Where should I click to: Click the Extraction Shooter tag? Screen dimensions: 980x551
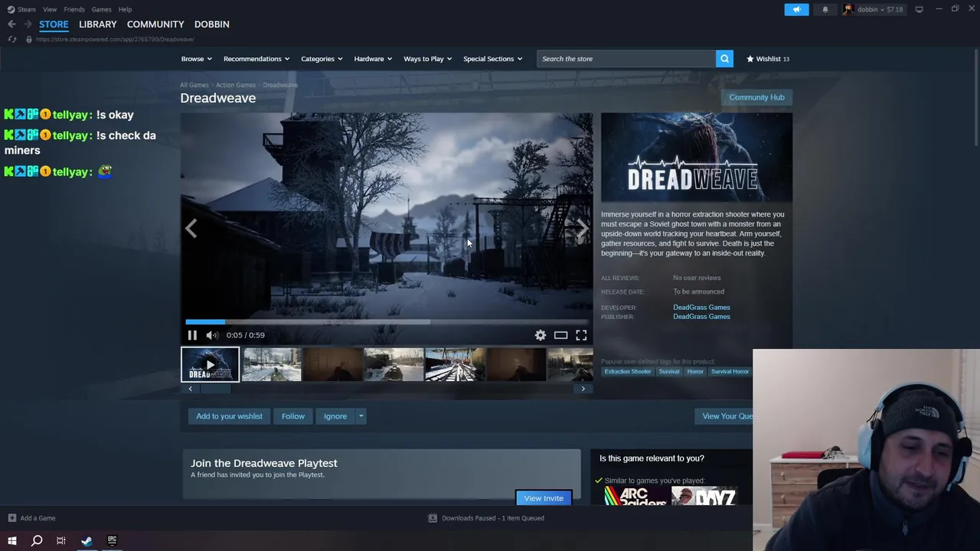[628, 372]
